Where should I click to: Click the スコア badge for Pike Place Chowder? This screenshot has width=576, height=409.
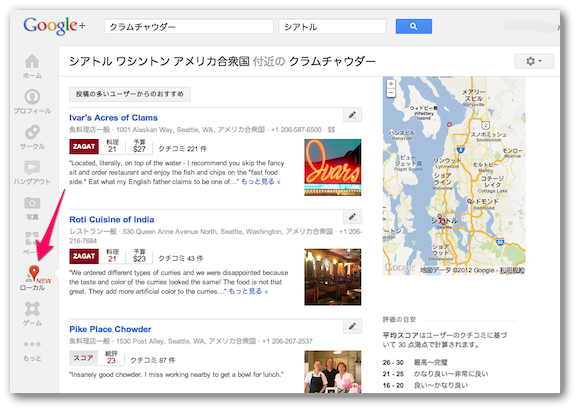[83, 358]
